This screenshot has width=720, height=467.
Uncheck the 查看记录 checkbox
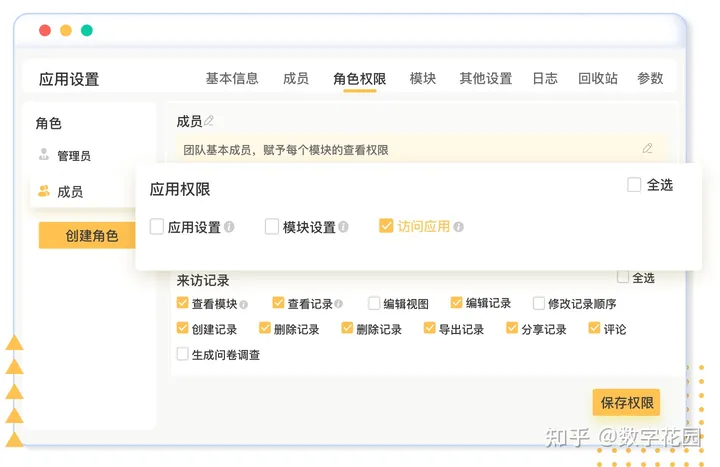tap(278, 303)
